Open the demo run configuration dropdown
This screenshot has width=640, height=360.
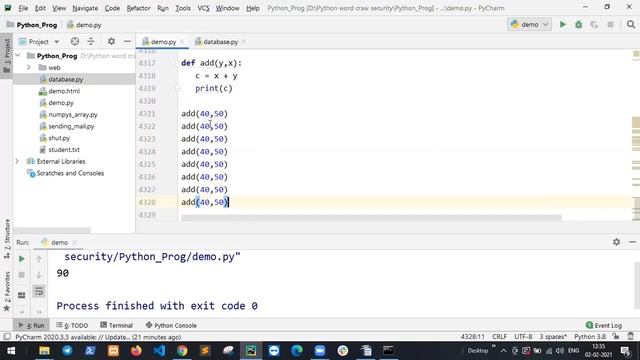[529, 24]
